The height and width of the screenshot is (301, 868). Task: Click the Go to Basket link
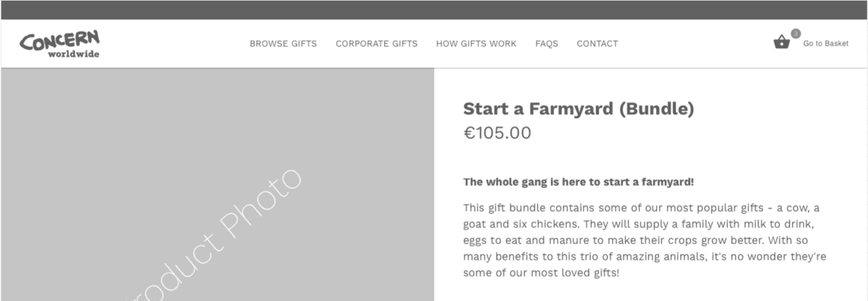825,44
